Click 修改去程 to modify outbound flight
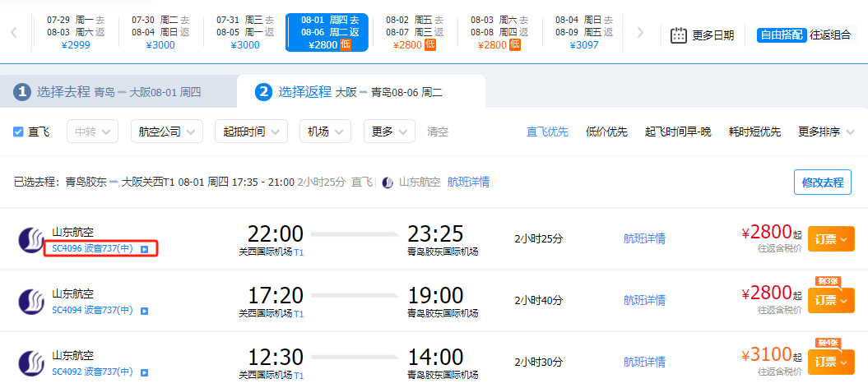This screenshot has height=388, width=868. point(823,182)
